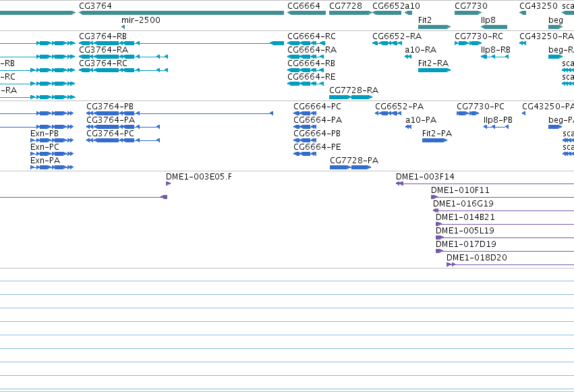The height and width of the screenshot is (392, 574).
Task: Click the CG6652 gene label
Action: (x=389, y=6)
